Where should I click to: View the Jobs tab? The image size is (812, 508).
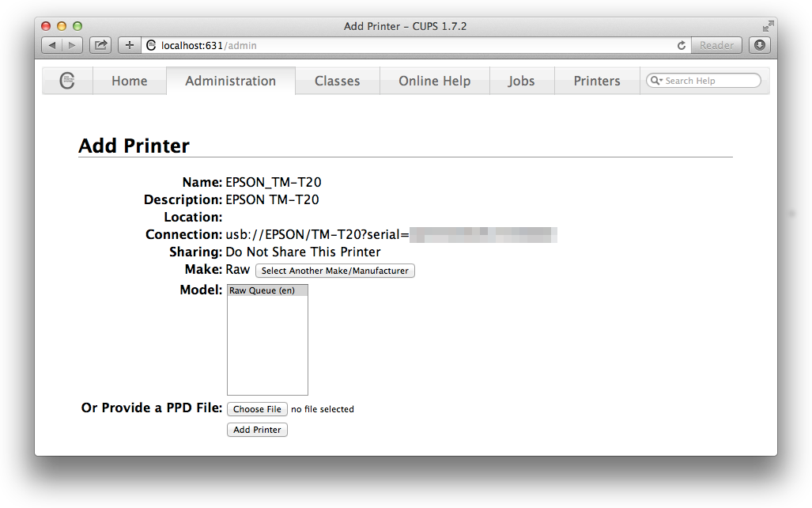click(x=521, y=81)
